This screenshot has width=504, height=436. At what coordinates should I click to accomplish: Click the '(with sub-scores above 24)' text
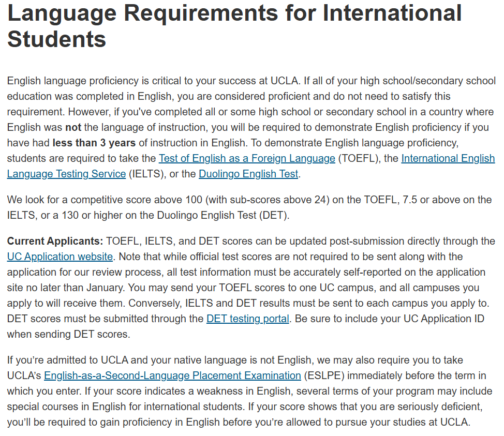pos(267,200)
